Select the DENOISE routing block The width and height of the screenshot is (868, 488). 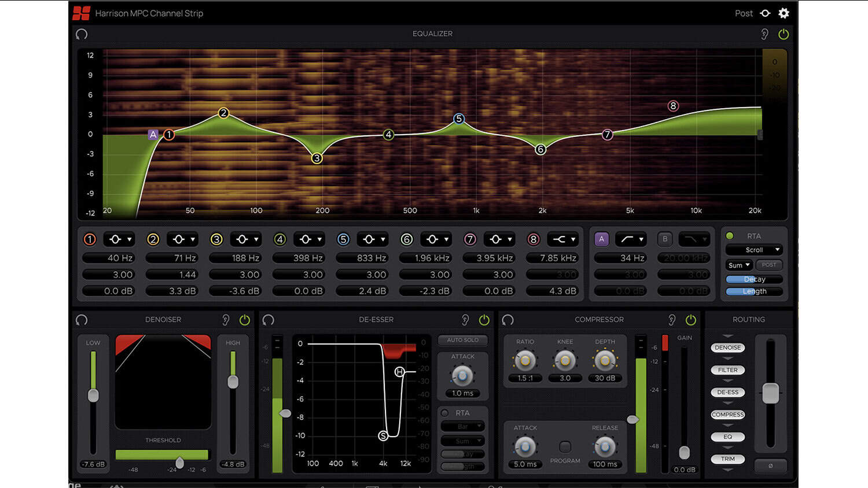pos(728,347)
